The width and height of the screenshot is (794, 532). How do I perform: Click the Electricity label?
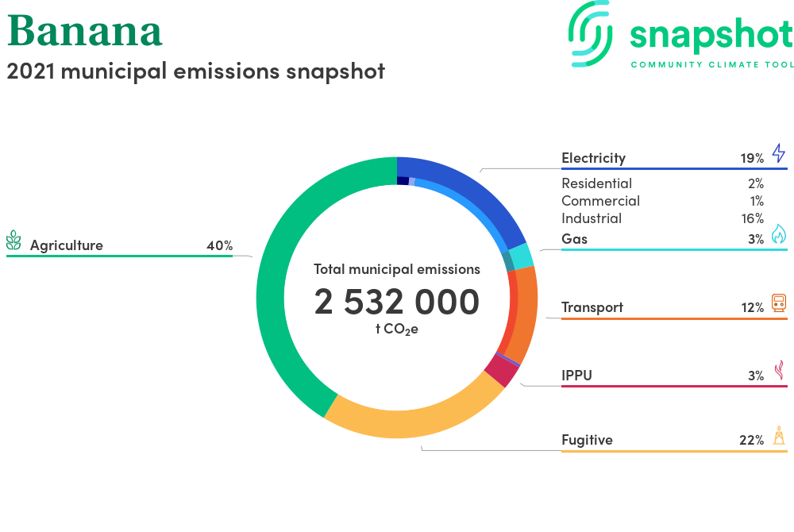[x=593, y=158]
